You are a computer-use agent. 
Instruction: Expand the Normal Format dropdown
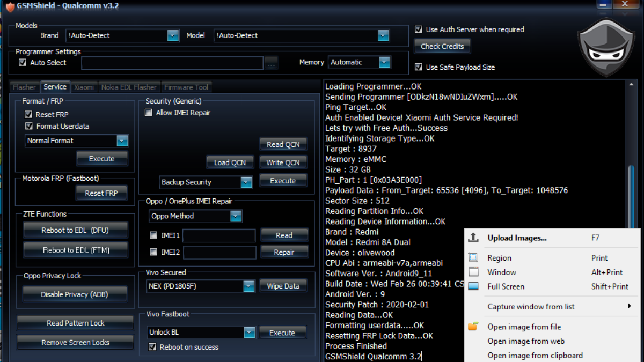point(122,141)
